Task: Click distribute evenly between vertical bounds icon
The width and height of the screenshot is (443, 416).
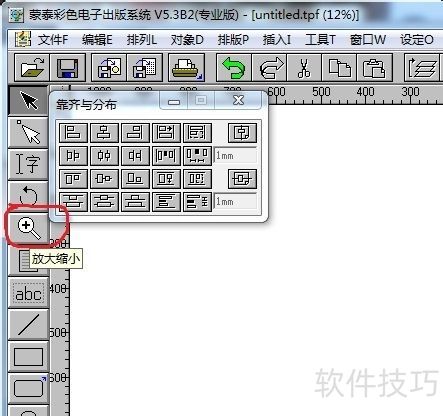Action: click(x=166, y=202)
